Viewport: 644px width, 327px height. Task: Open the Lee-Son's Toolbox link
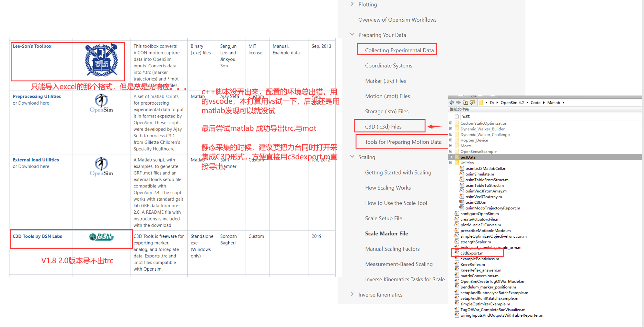click(x=32, y=46)
